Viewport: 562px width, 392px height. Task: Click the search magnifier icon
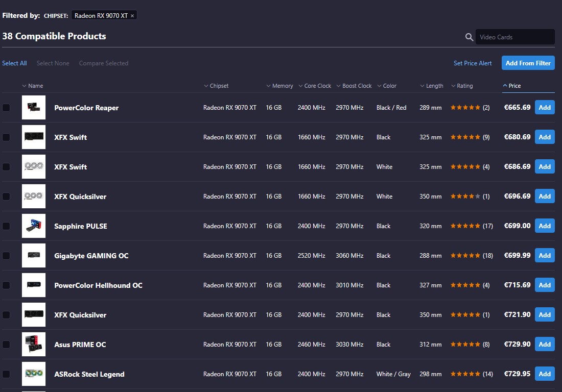pyautogui.click(x=469, y=37)
